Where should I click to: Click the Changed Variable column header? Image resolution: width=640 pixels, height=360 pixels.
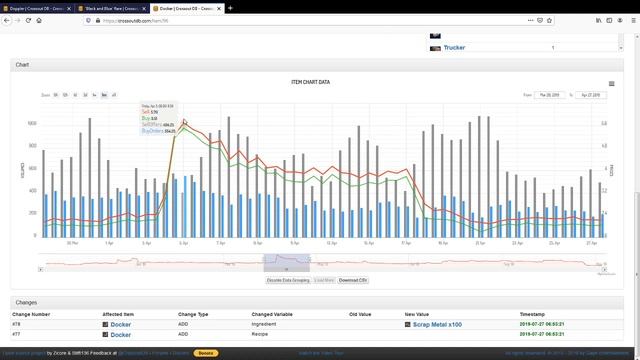click(x=272, y=314)
